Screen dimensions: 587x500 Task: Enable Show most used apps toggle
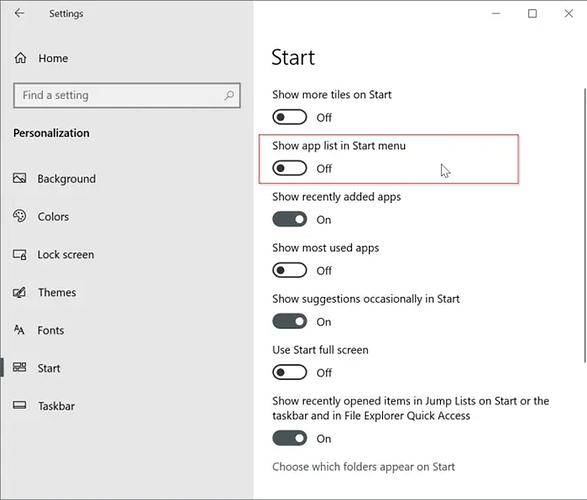point(289,270)
